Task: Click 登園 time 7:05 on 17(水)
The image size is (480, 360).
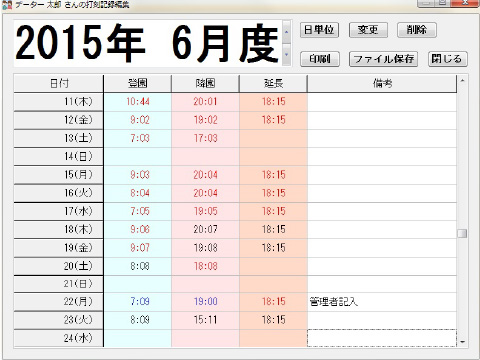Action: 138,211
